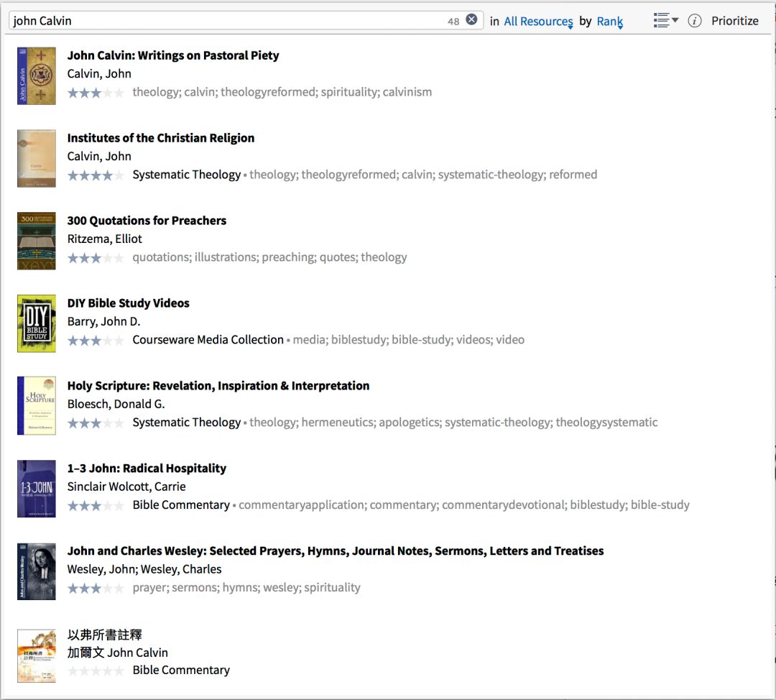The height and width of the screenshot is (700, 776).
Task: Click tags prayer; sermons; hymns; wesley; spirituality
Action: point(246,588)
